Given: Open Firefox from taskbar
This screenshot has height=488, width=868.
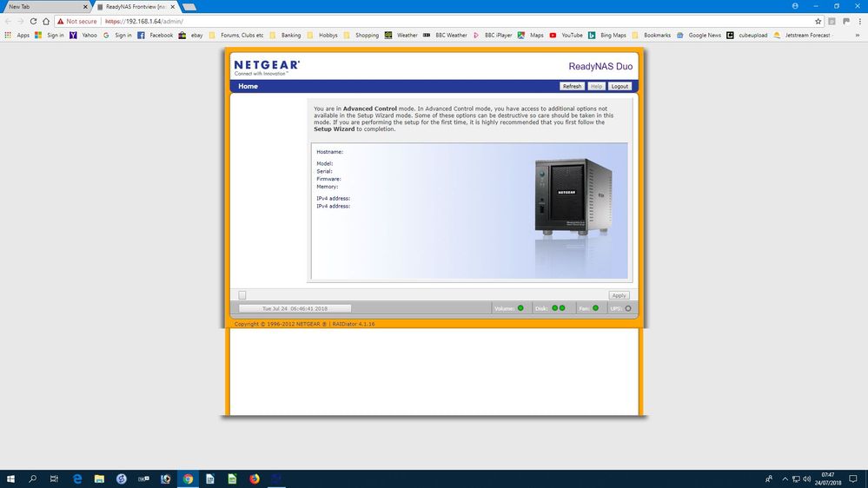Looking at the screenshot, I should click(254, 478).
